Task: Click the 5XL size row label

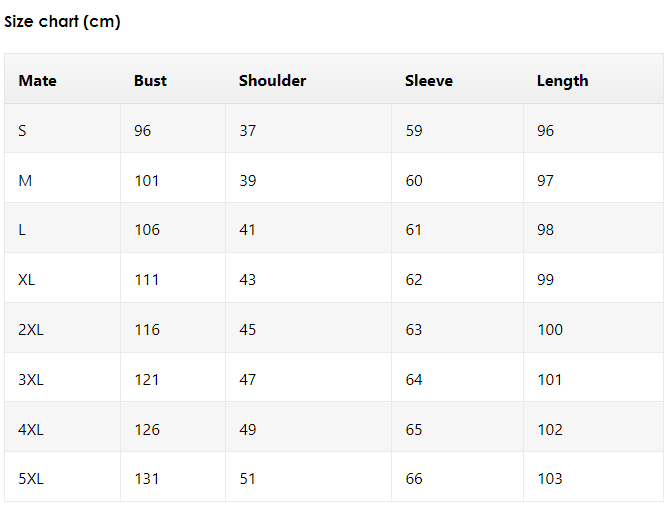Action: point(30,479)
